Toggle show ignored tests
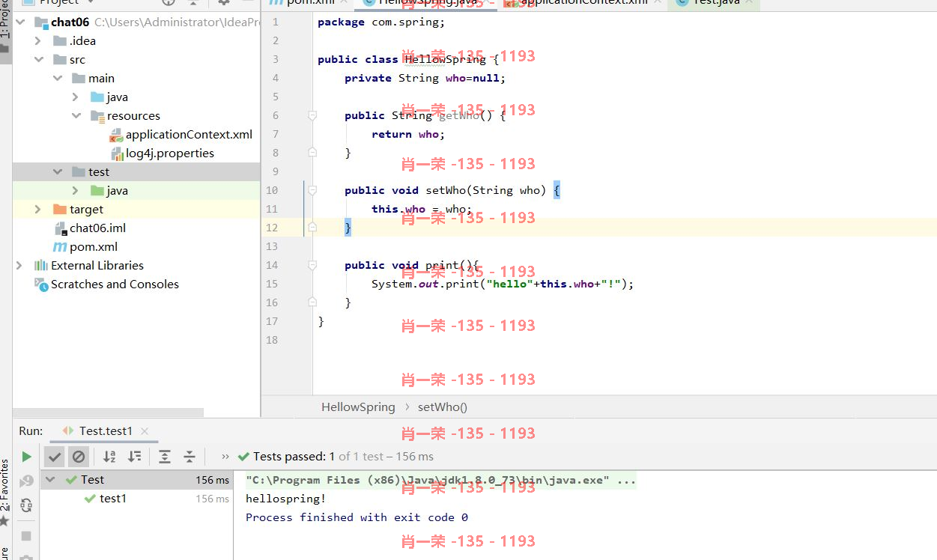This screenshot has height=560, width=937. pyautogui.click(x=79, y=457)
